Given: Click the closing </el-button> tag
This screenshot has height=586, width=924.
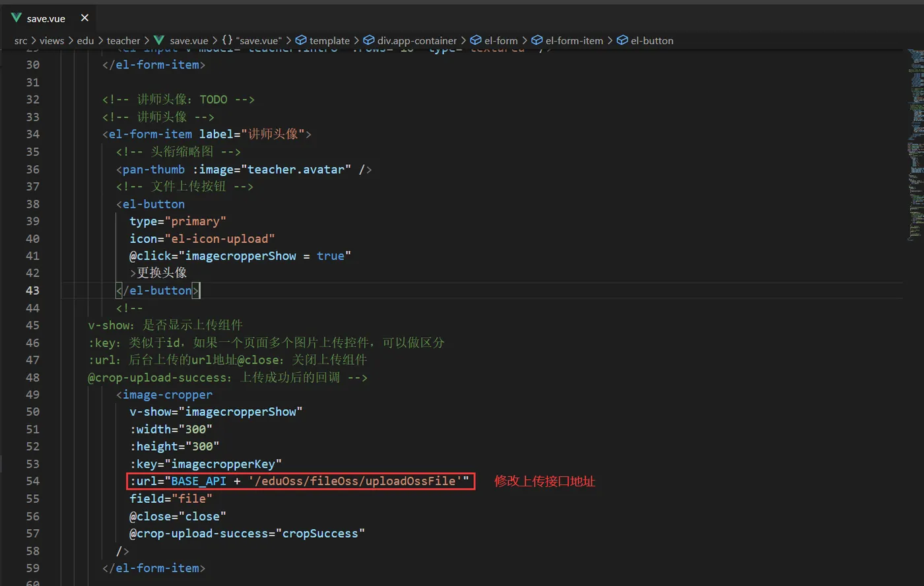Looking at the screenshot, I should pos(158,291).
